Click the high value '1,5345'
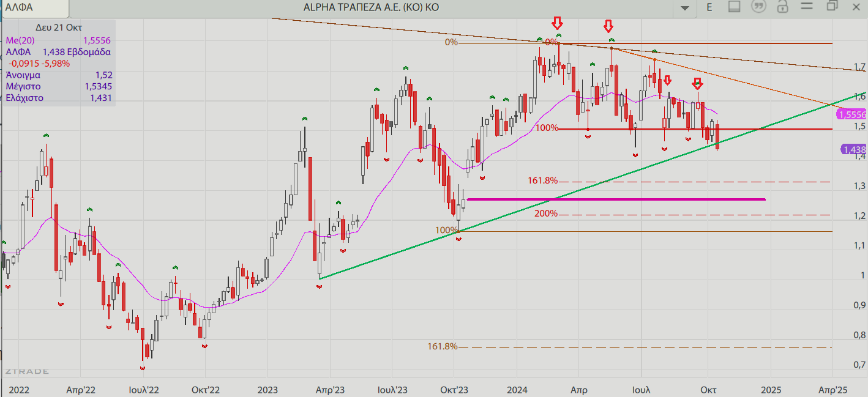Screen dimensions: 868x397 click(98, 86)
